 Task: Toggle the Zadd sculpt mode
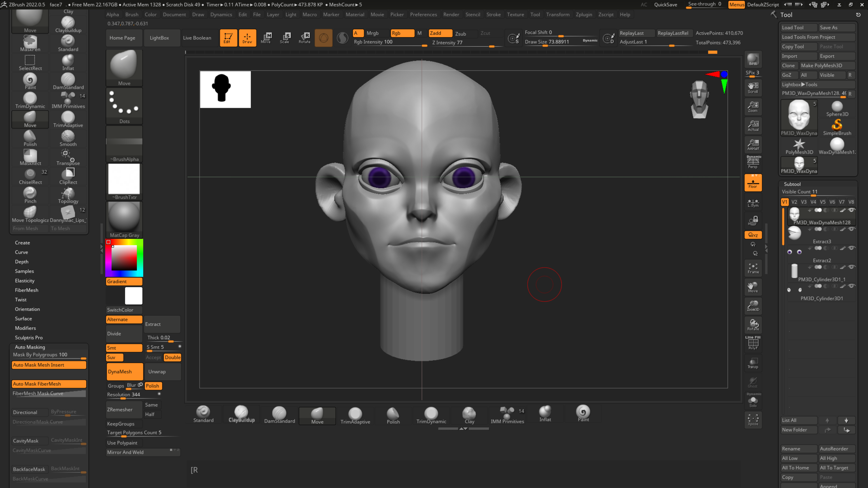pyautogui.click(x=440, y=33)
